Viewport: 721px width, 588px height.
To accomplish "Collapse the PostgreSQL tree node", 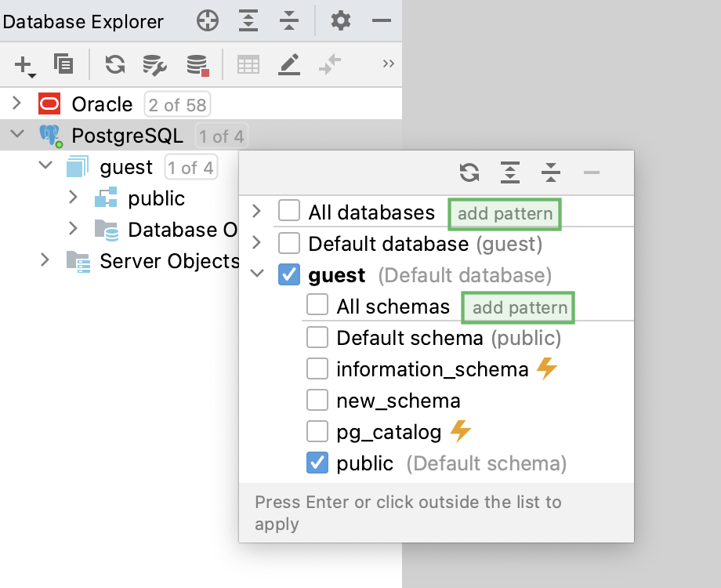I will pos(17,134).
